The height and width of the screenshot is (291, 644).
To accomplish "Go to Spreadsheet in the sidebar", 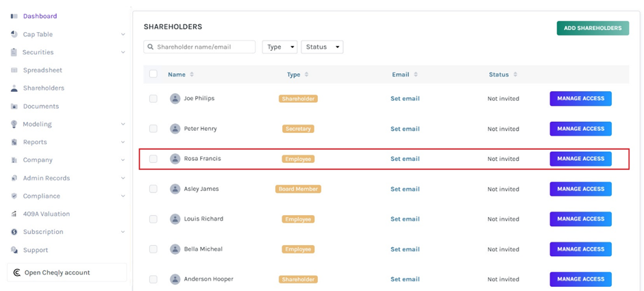I will 42,70.
